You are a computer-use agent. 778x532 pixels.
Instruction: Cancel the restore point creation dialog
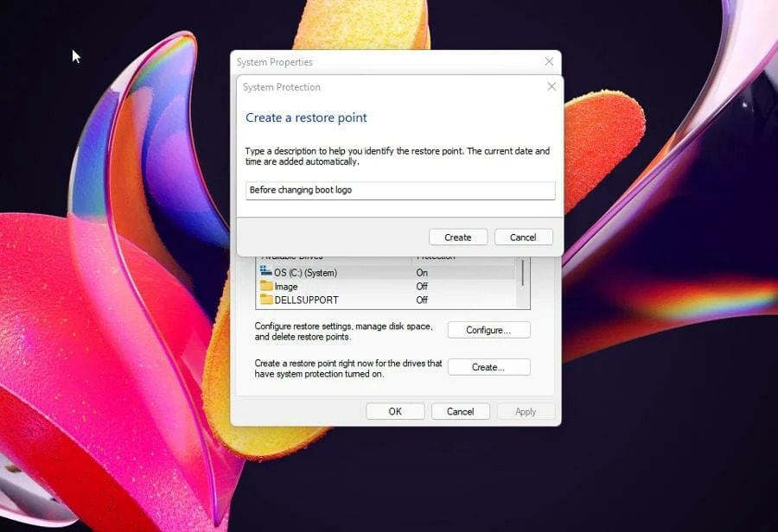pyautogui.click(x=524, y=237)
